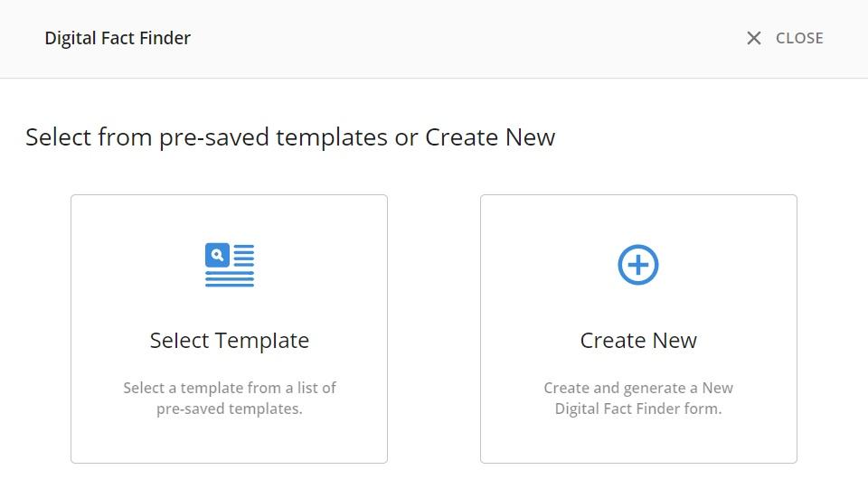Open the Select Template card
This screenshot has width=868, height=498.
pos(229,329)
